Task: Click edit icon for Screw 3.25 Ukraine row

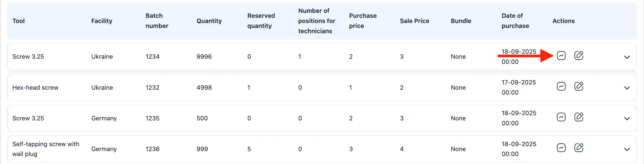Action: coord(579,56)
